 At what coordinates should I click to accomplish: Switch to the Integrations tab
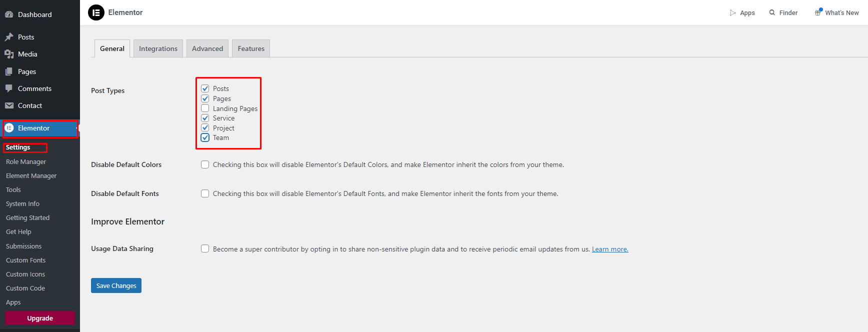(x=158, y=48)
